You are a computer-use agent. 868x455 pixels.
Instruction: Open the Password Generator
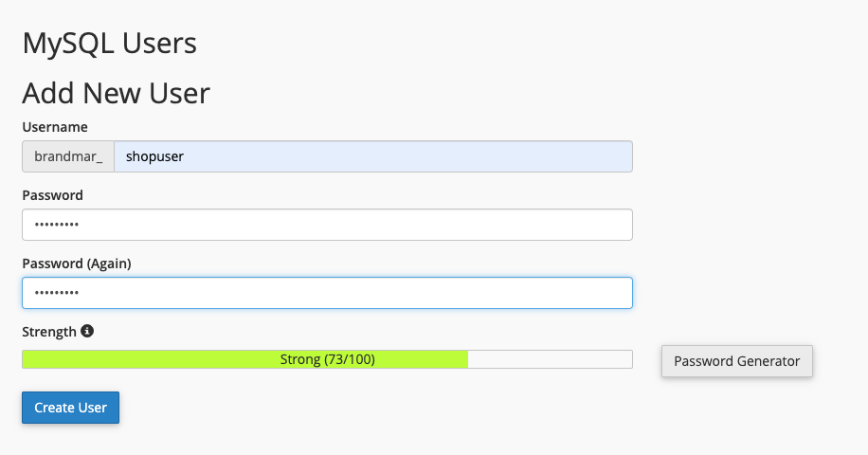[736, 361]
